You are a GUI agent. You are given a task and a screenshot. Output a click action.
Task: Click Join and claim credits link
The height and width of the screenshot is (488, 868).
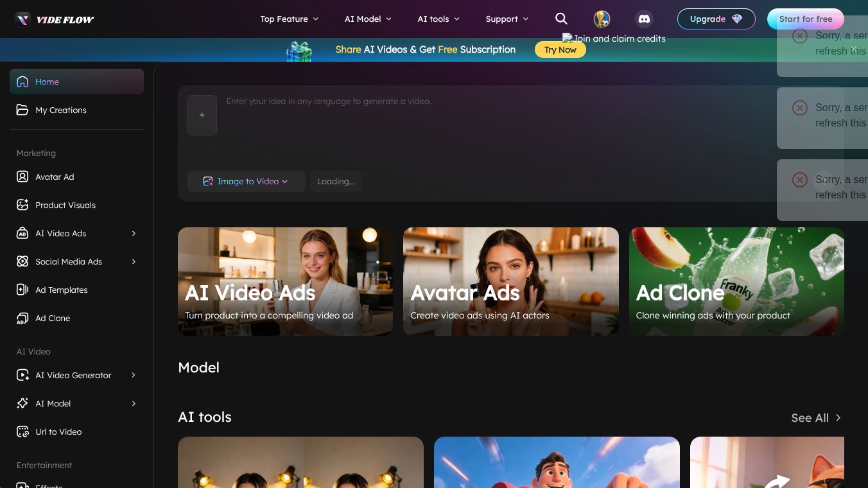click(614, 39)
